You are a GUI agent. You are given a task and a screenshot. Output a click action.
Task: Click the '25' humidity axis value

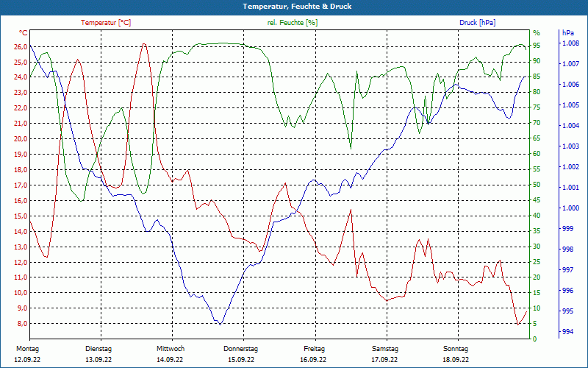point(537,262)
